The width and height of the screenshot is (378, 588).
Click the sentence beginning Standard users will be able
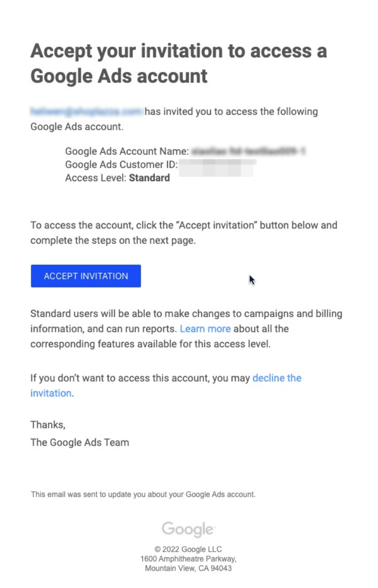(x=186, y=329)
